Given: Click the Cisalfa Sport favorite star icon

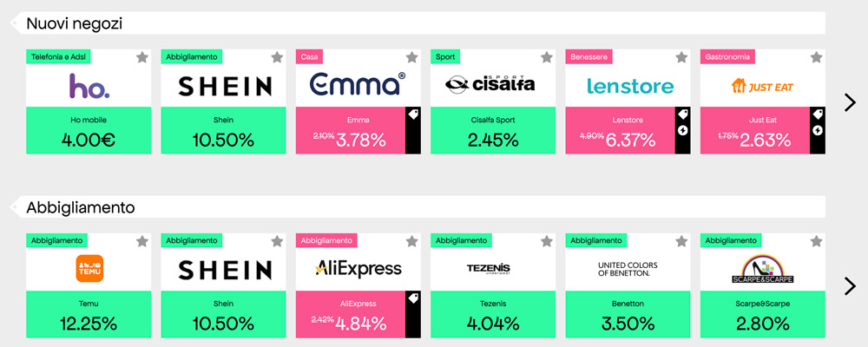Looking at the screenshot, I should tap(547, 57).
